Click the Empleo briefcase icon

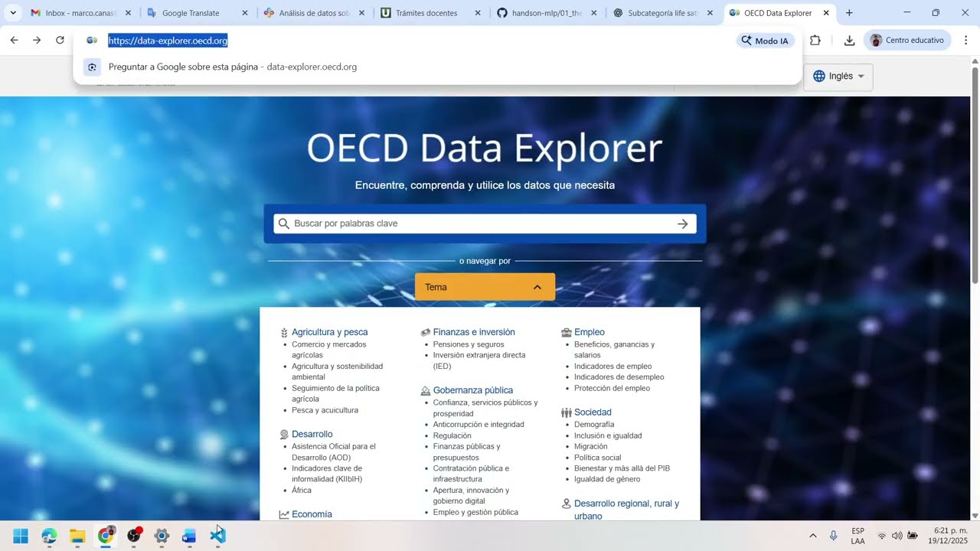567,333
